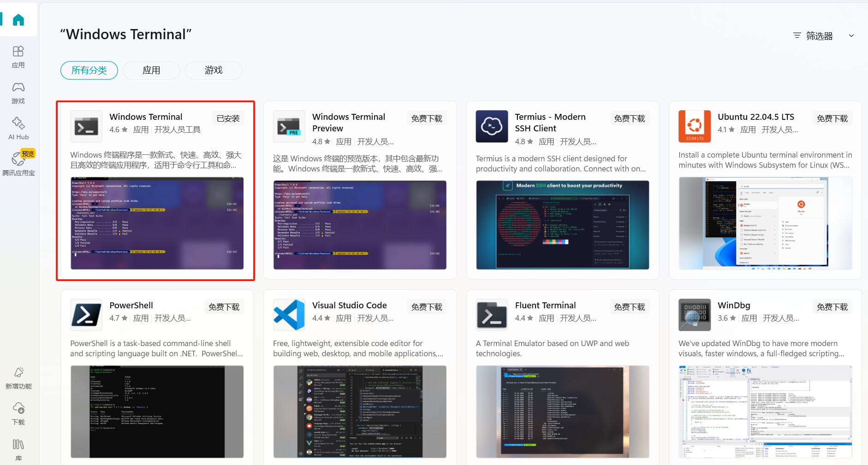Select the 游戏 category filter tab
Viewport: 868px width, 465px height.
(x=214, y=70)
